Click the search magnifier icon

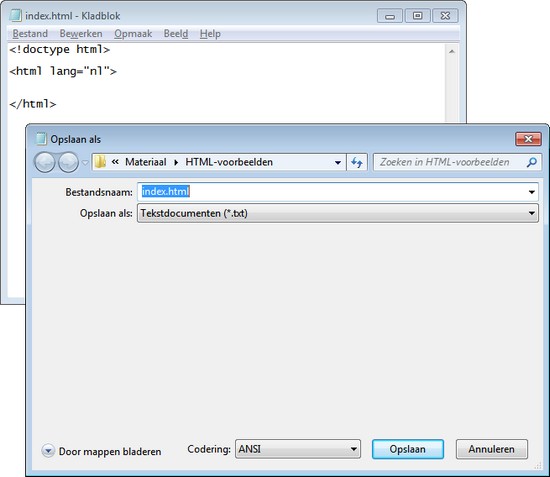532,162
